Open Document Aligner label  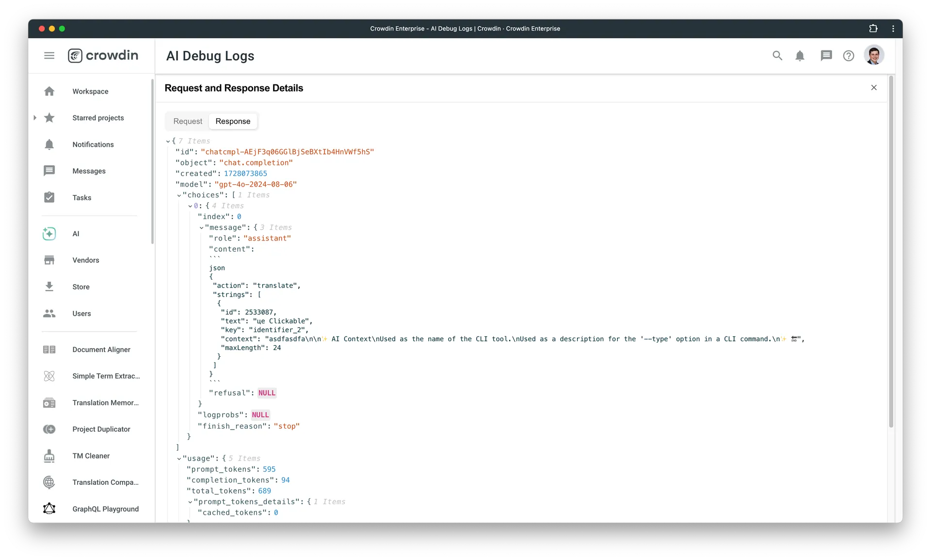coord(101,350)
